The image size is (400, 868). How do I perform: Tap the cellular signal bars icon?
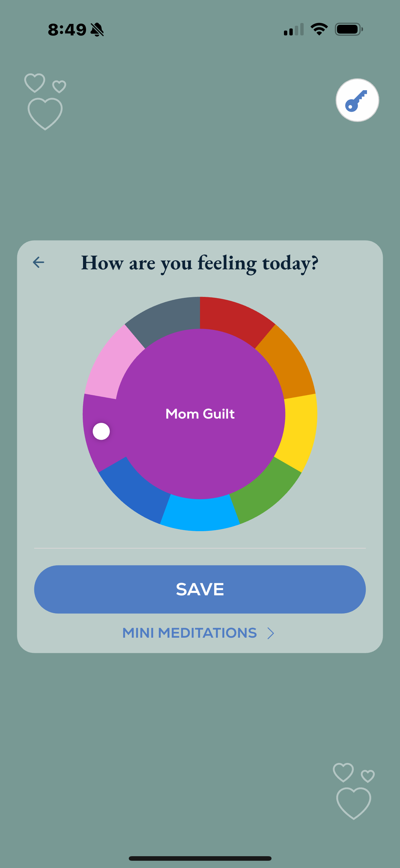[293, 30]
